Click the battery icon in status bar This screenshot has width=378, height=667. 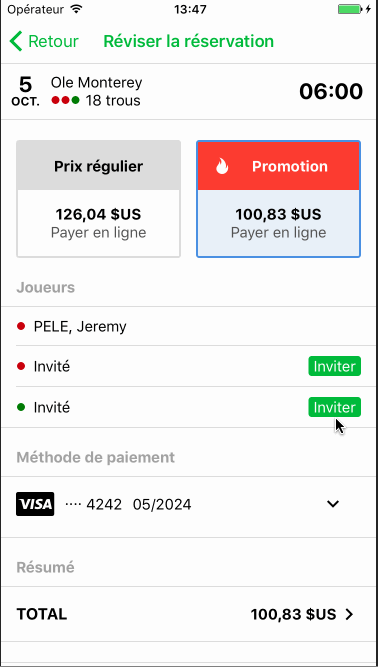[352, 9]
